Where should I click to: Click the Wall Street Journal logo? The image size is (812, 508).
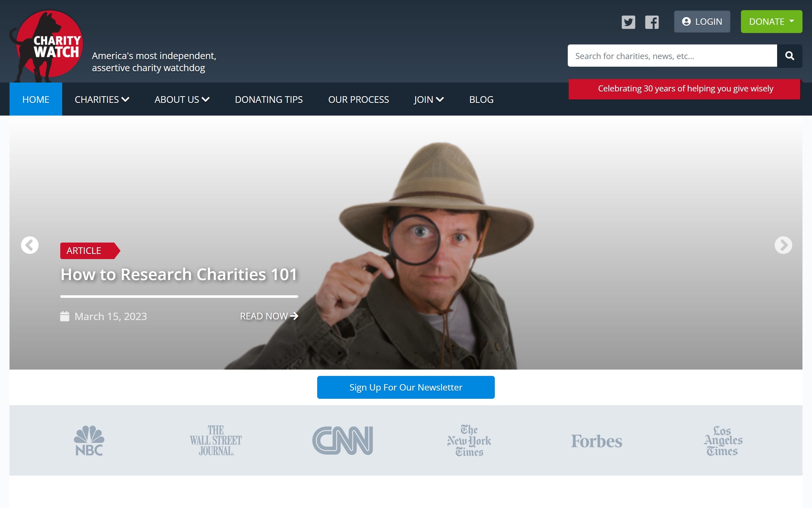pyautogui.click(x=216, y=440)
